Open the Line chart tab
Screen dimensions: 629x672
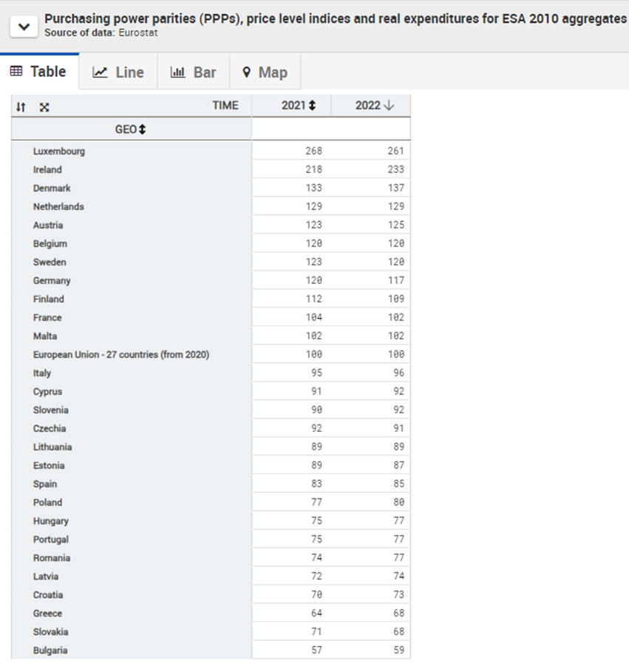pyautogui.click(x=118, y=72)
